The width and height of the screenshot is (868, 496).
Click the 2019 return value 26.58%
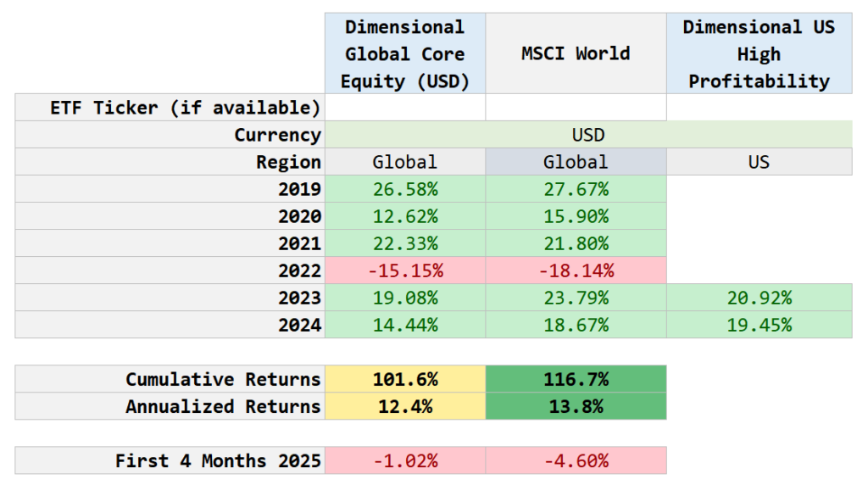tap(404, 189)
